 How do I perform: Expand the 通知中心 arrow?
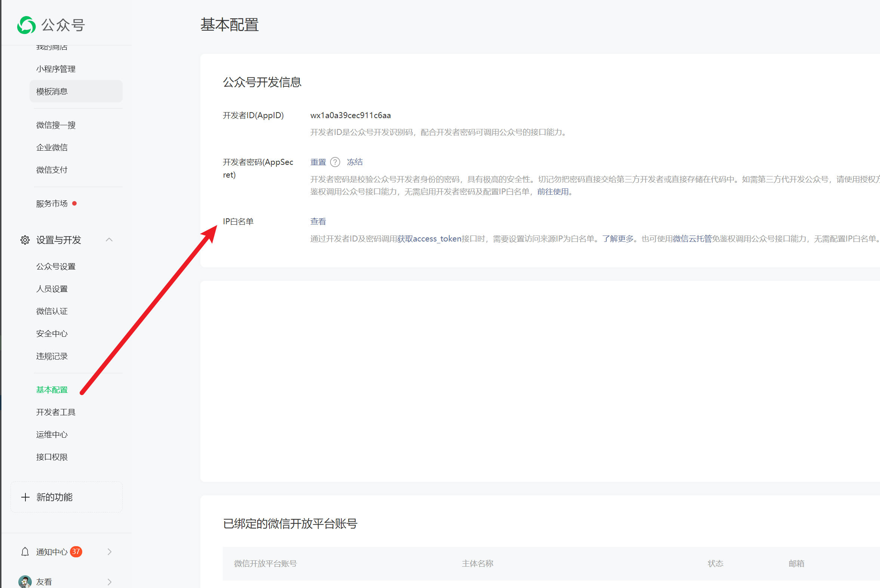click(110, 552)
